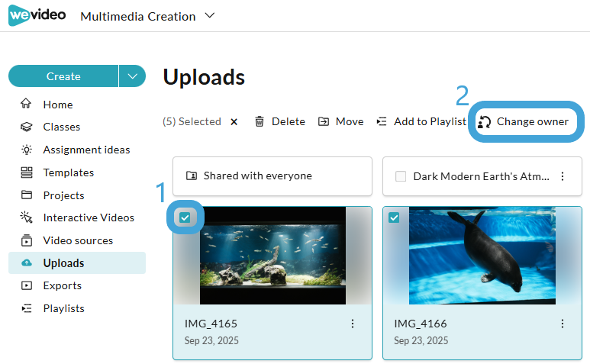Open the Multimedia Creation dropdown chevron
Screen dimensions: 590x364
[210, 16]
